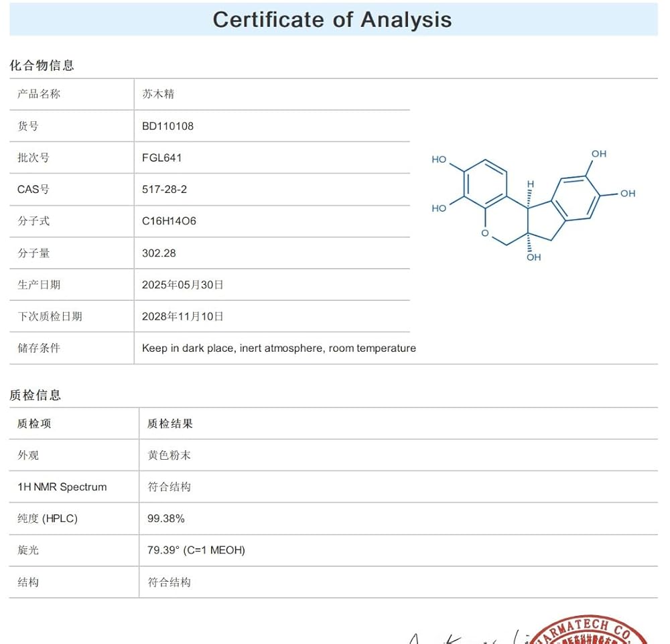
Task: Click the 化合物信息 section heading
Action: 42,65
